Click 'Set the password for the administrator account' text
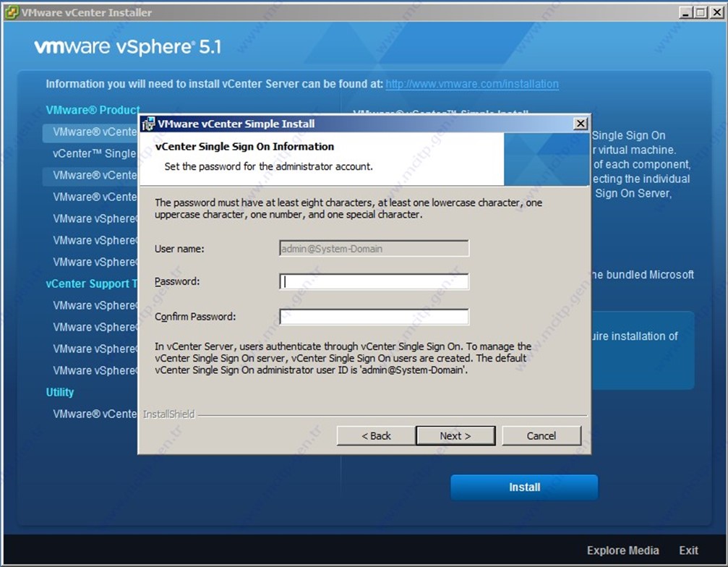The image size is (728, 567). tap(268, 166)
